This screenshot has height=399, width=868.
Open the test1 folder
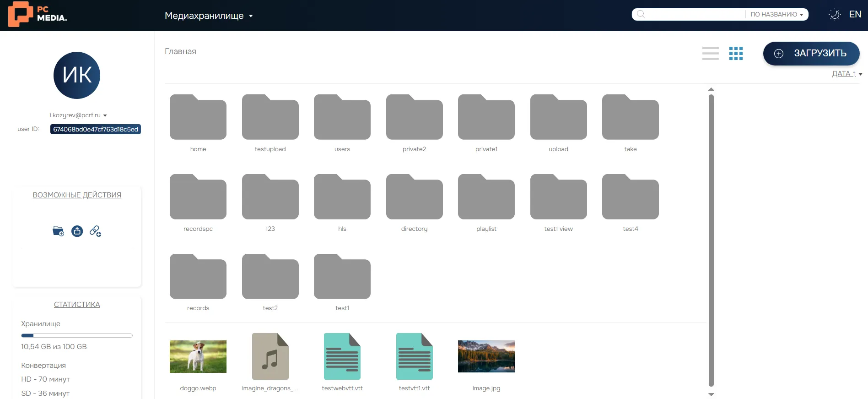pyautogui.click(x=342, y=276)
